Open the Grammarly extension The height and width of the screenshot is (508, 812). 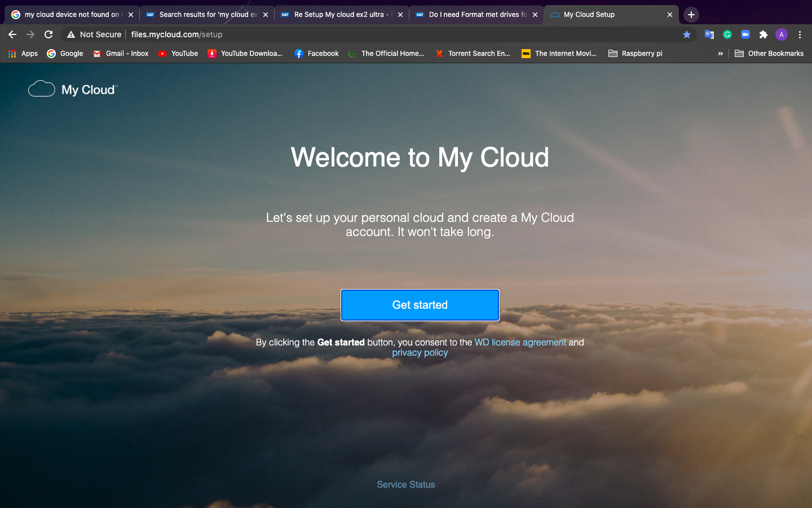(x=727, y=34)
